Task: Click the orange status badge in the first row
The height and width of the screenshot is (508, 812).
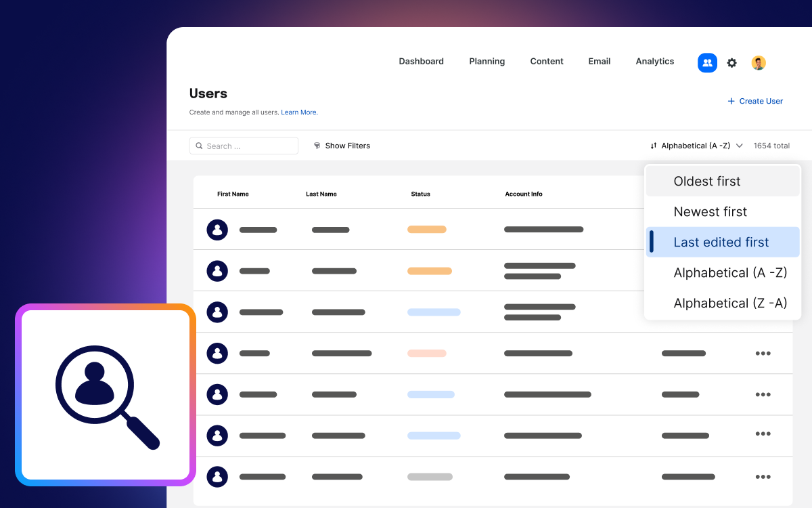Action: pyautogui.click(x=427, y=230)
